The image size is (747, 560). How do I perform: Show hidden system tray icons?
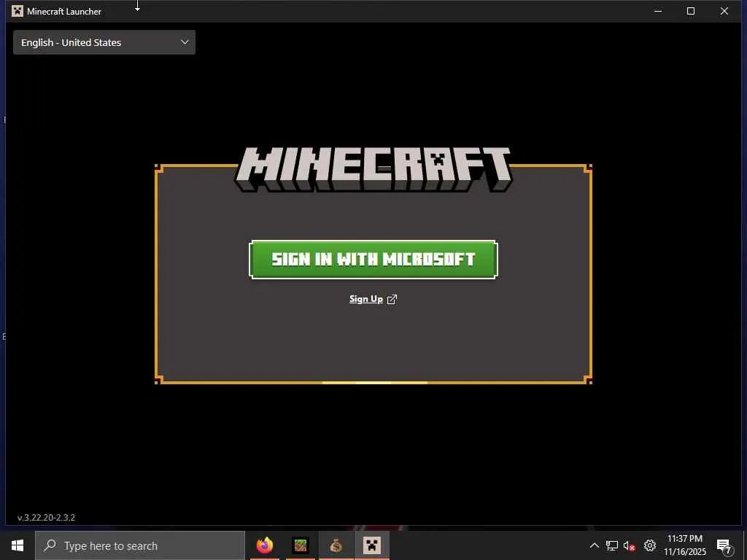click(594, 545)
